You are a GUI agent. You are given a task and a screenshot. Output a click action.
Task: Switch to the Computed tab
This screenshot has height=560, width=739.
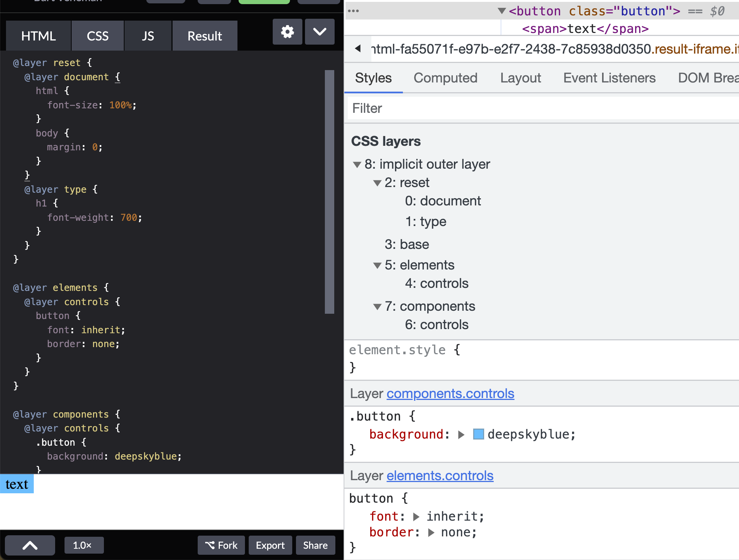[445, 78]
